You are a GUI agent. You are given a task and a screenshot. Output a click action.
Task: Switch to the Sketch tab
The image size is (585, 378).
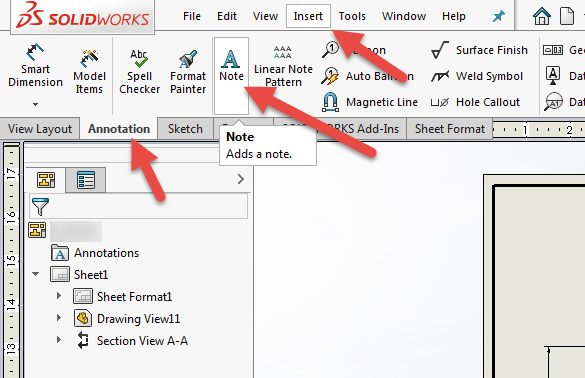click(x=185, y=129)
